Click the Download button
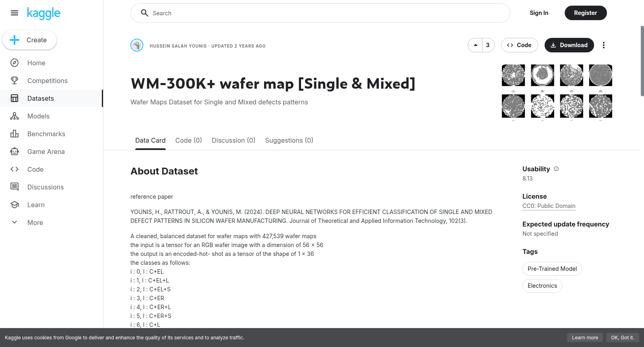644x347 pixels. 569,45
